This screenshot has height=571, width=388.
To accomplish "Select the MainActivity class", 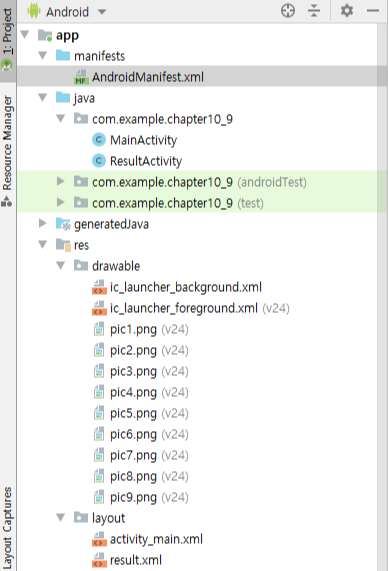I will 144,140.
